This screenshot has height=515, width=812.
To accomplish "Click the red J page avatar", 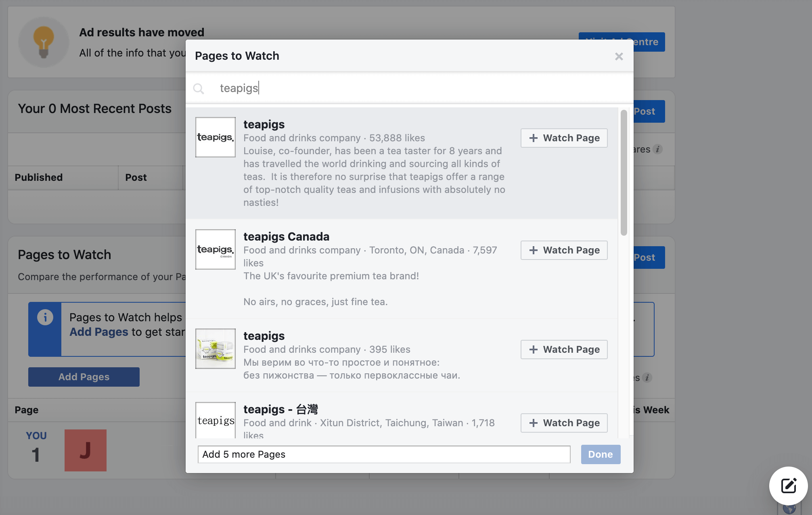I will coord(86,450).
